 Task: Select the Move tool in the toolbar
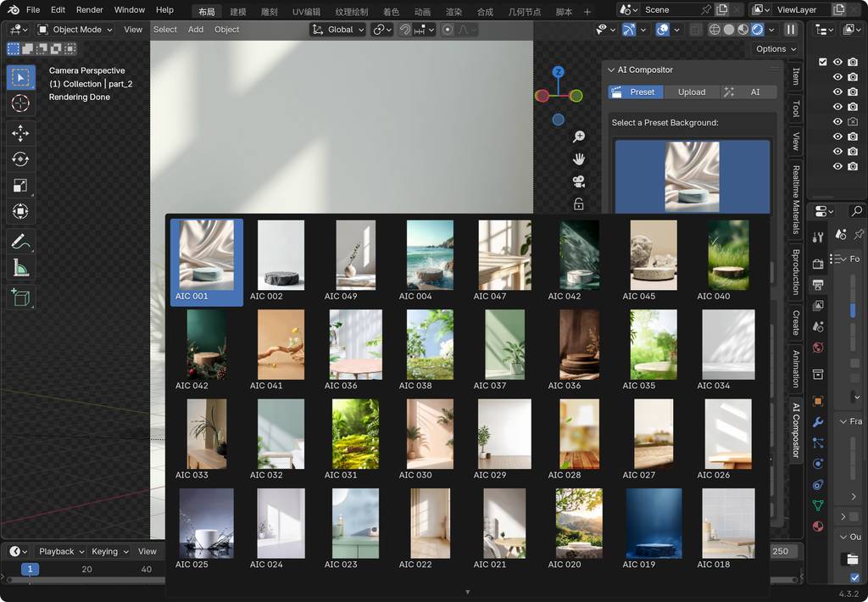tap(21, 133)
